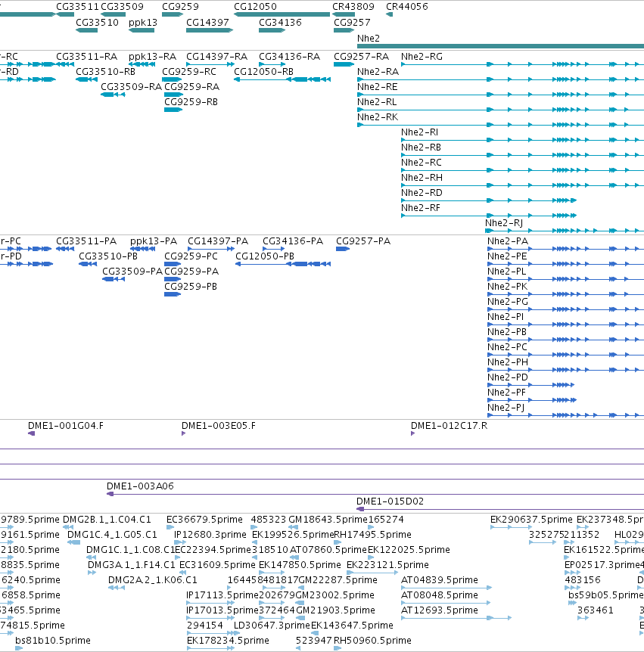The image size is (644, 652).
Task: Click the CG34136-RA transcript label
Action: [290, 57]
